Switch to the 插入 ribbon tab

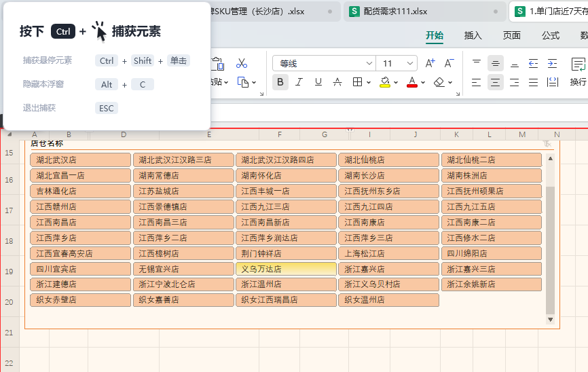(473, 35)
